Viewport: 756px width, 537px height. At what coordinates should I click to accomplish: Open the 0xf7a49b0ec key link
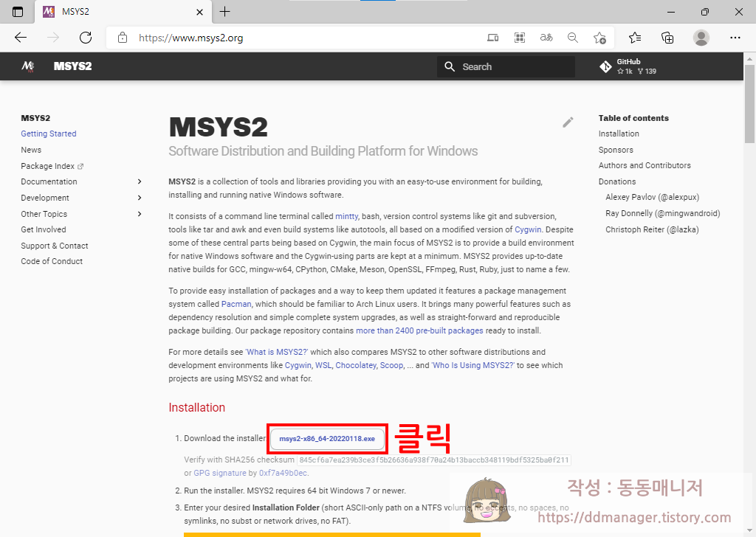[x=283, y=473]
